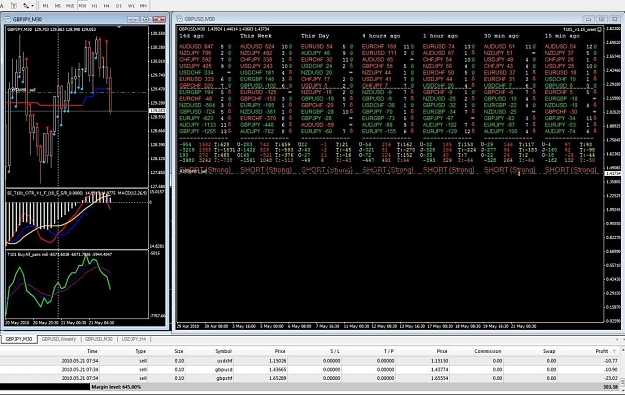Sort orders by Type column header

coord(141,351)
